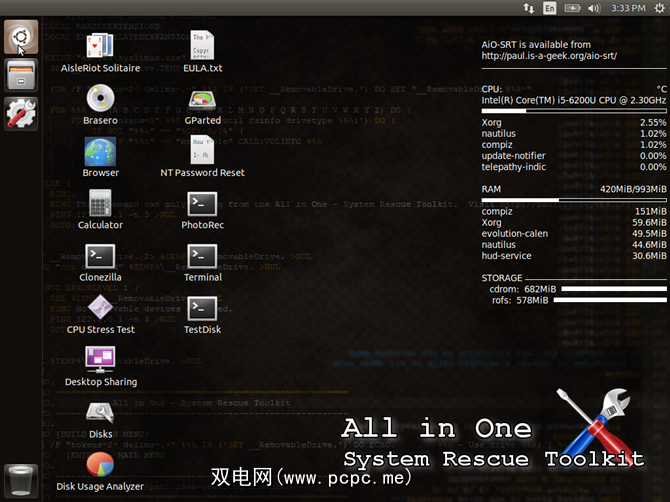The width and height of the screenshot is (670, 502).
Task: Click the '2.55%' Xorg CPU value
Action: coord(653,122)
